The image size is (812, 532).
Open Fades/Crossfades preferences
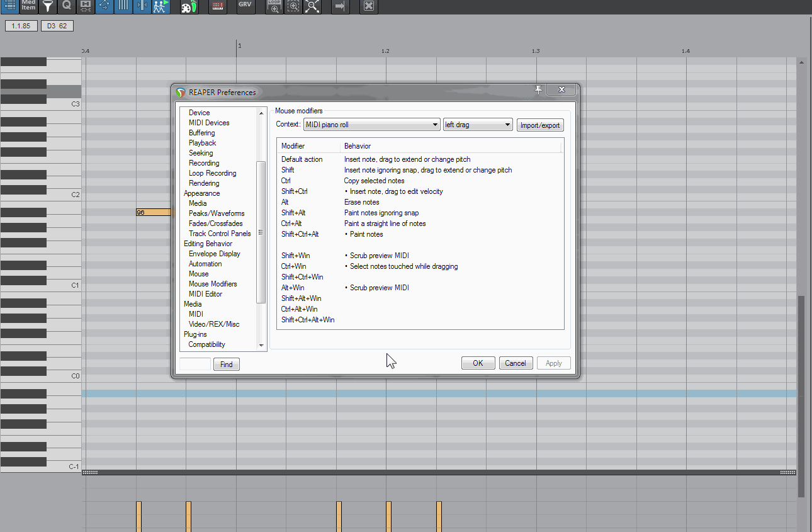click(x=215, y=224)
